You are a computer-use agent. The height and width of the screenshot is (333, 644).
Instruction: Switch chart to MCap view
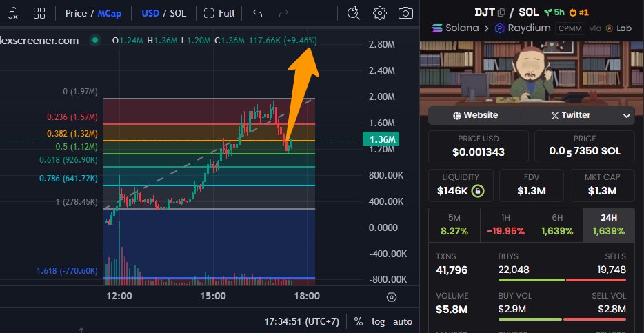[109, 14]
